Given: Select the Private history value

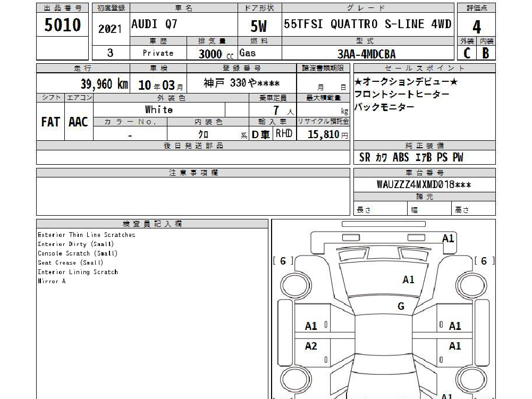Looking at the screenshot, I should [158, 53].
